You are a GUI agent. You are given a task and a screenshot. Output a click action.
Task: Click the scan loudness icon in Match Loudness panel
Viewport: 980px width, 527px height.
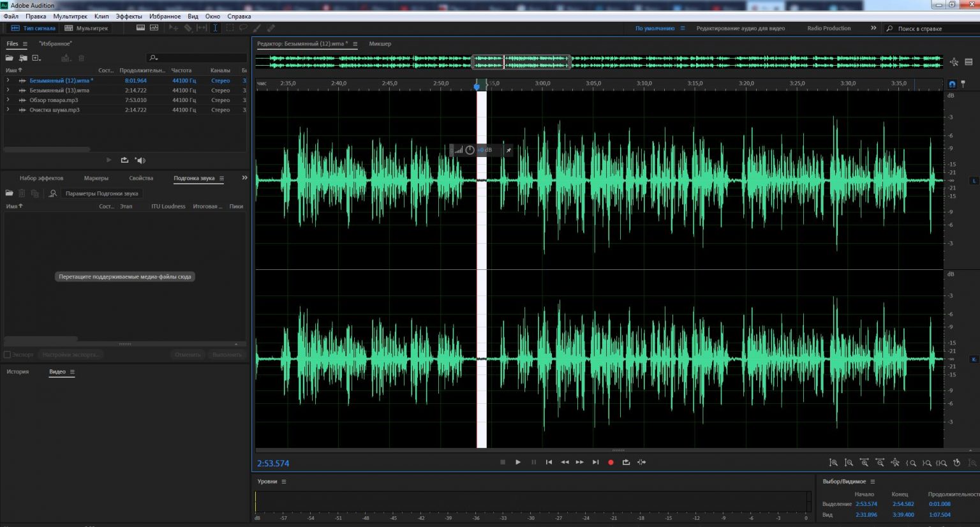pos(53,193)
